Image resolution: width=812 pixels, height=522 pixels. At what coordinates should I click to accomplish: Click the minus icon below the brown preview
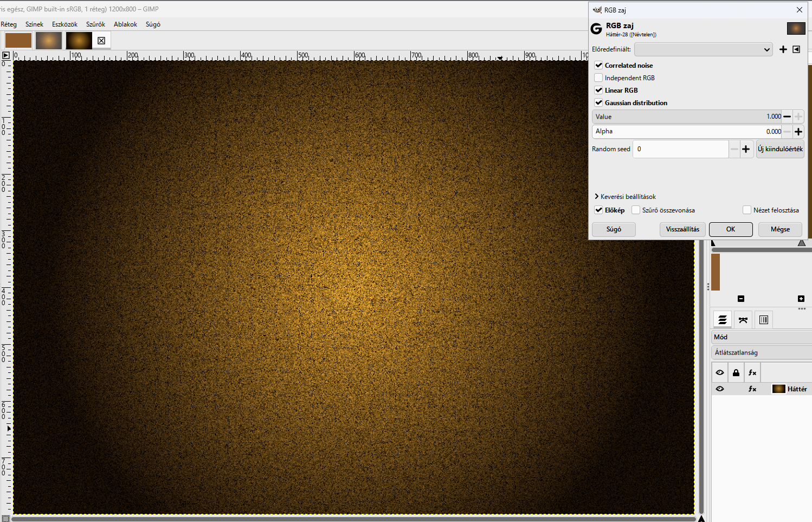[741, 299]
